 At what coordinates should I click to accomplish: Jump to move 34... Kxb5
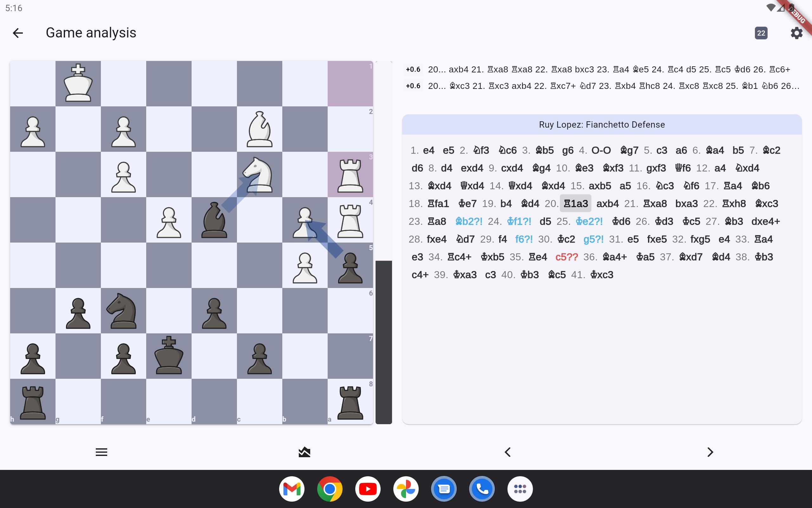click(x=492, y=257)
